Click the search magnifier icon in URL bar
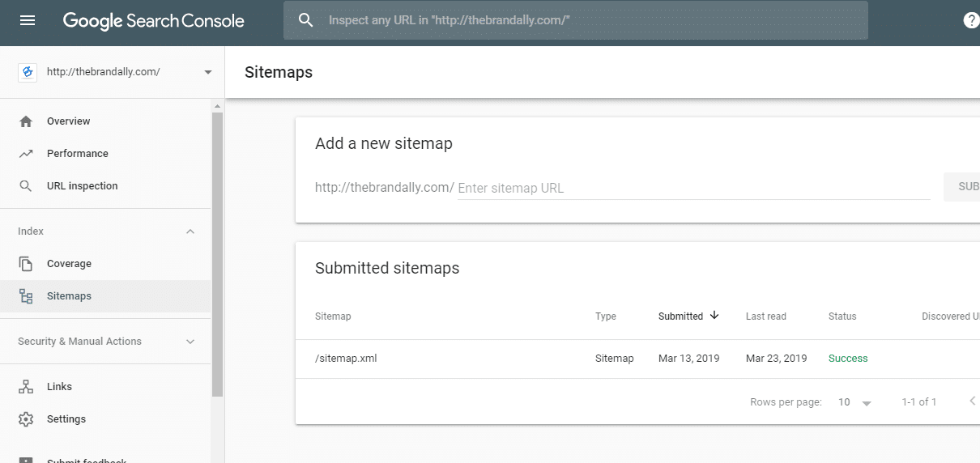 tap(305, 20)
